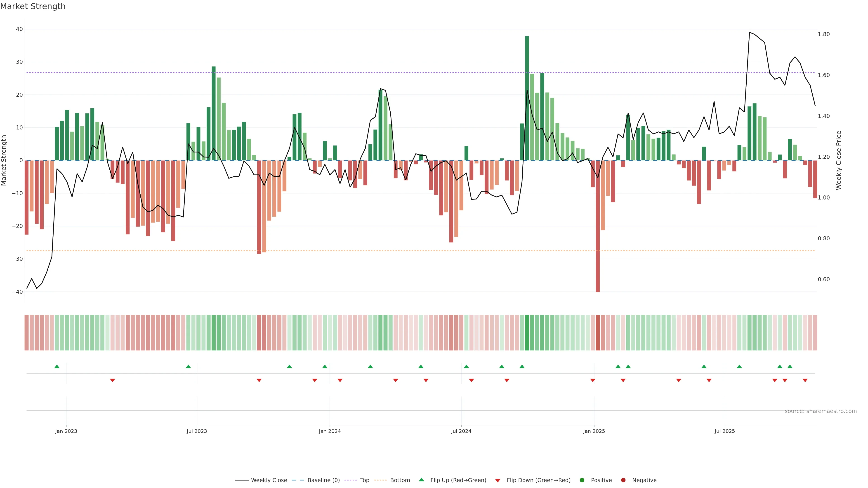Click the Negative red circle legend icon
The image size is (868, 488).
(623, 480)
